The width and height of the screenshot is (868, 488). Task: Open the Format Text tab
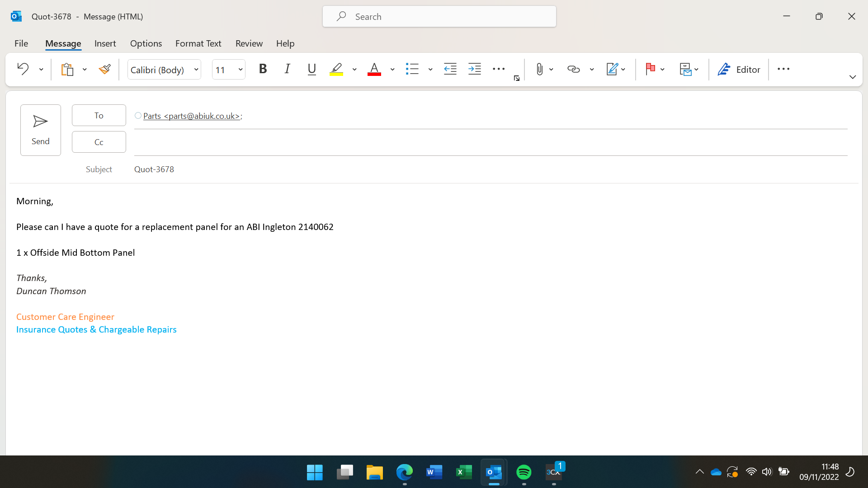tap(198, 43)
